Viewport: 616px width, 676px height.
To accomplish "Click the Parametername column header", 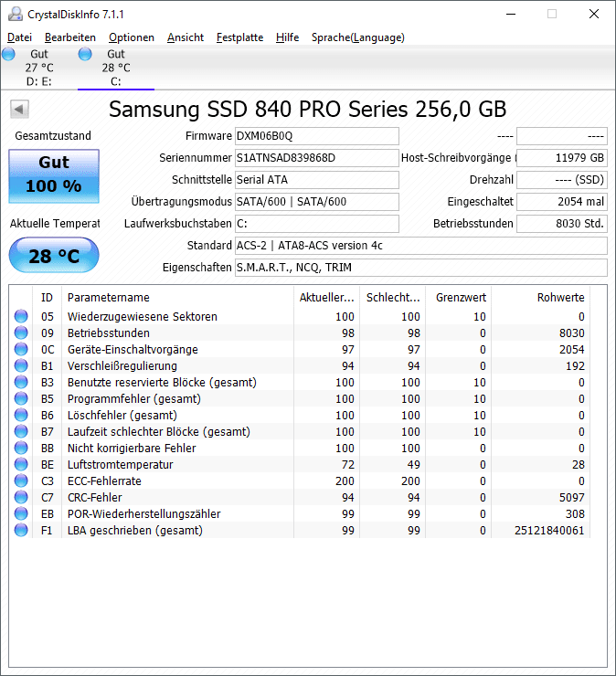I will pos(177,298).
